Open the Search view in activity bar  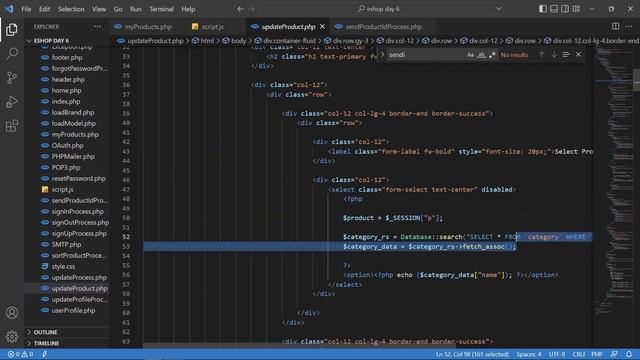tap(12, 53)
